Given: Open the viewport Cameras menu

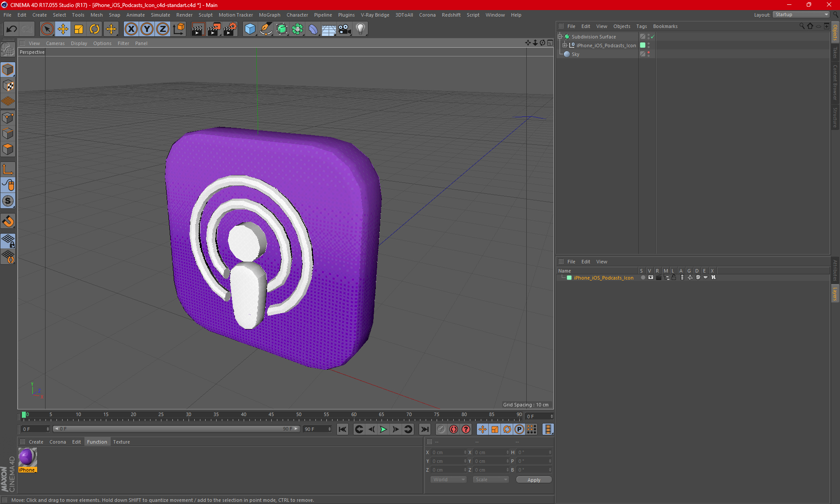Looking at the screenshot, I should point(55,43).
